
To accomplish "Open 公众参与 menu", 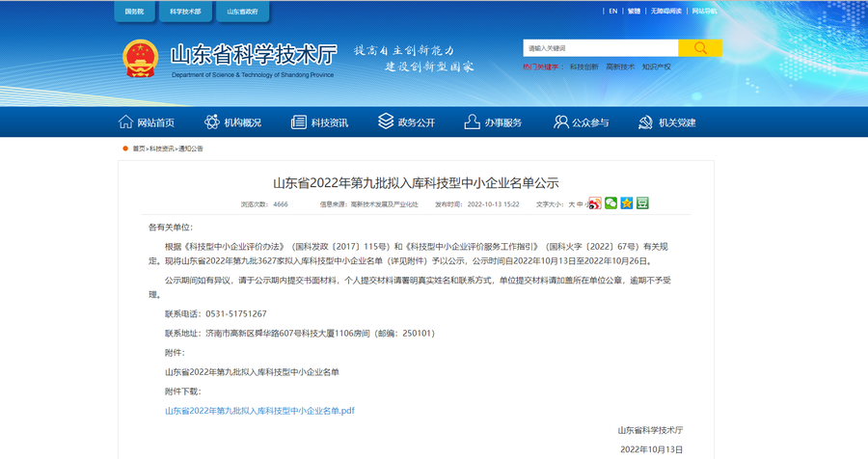I will click(590, 122).
